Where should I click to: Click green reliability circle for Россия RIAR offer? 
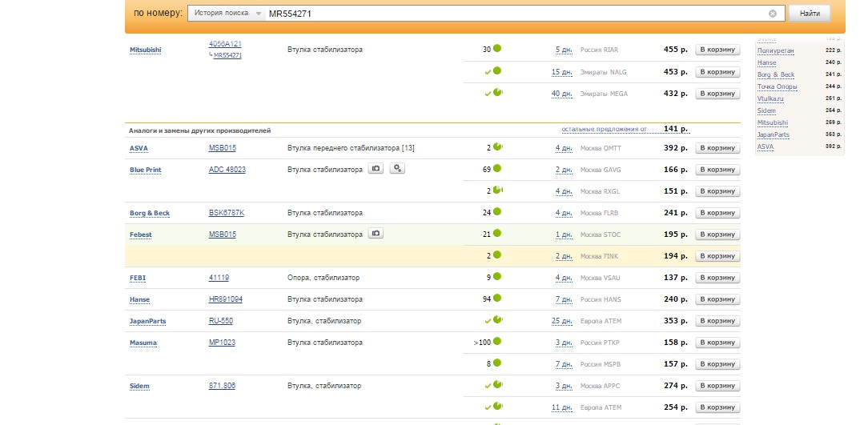click(x=497, y=49)
